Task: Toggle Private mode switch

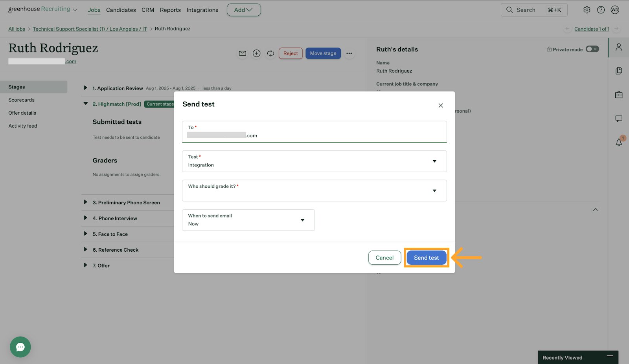Action: [x=592, y=49]
